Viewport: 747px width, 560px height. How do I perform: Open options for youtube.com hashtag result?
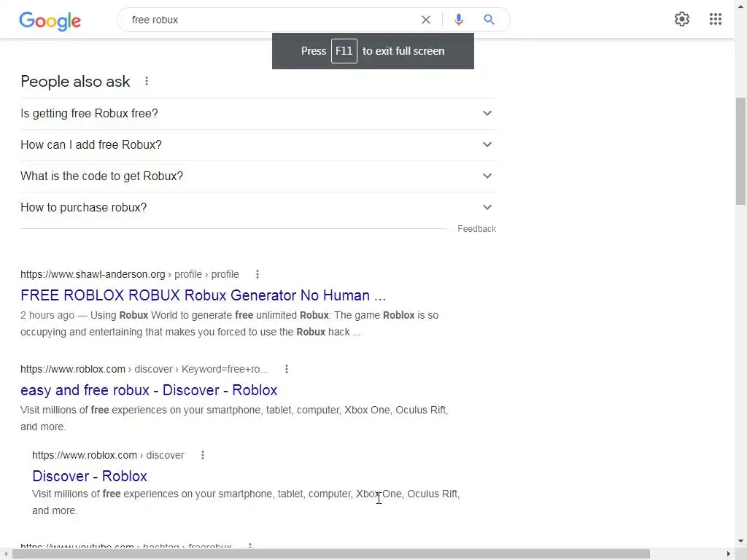pyautogui.click(x=250, y=545)
